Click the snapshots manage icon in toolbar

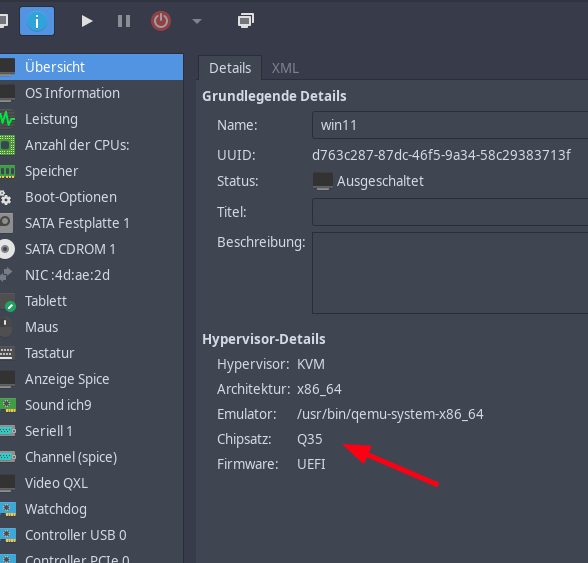[246, 21]
